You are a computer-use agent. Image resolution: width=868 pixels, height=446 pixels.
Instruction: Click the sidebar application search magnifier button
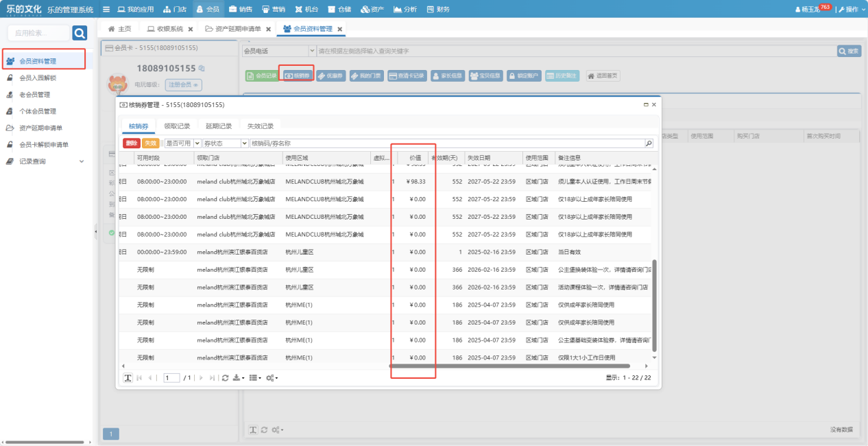tap(80, 33)
